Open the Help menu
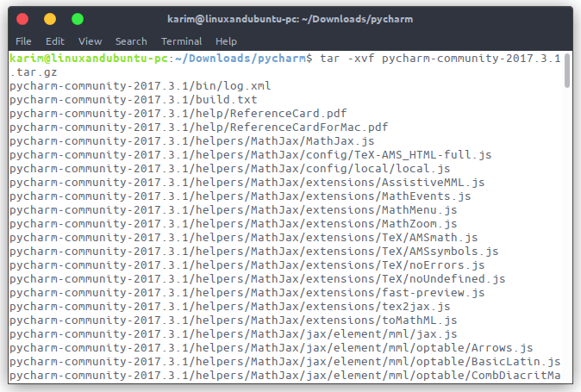 click(226, 41)
